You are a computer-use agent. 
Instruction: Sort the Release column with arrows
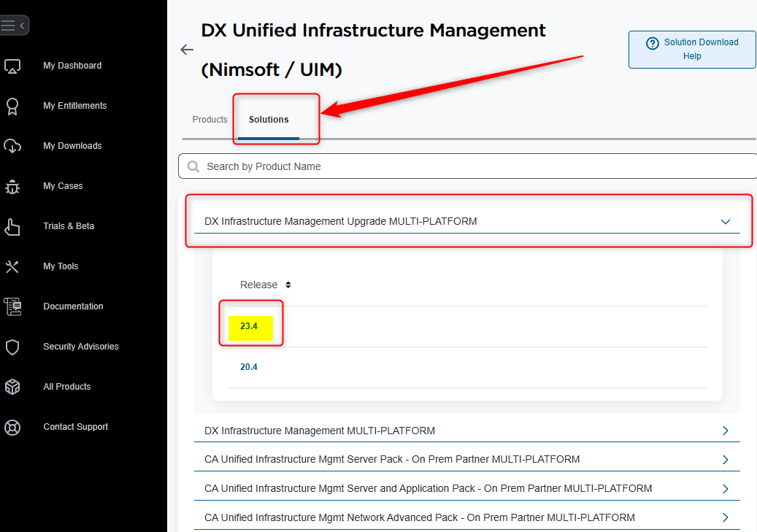click(288, 285)
